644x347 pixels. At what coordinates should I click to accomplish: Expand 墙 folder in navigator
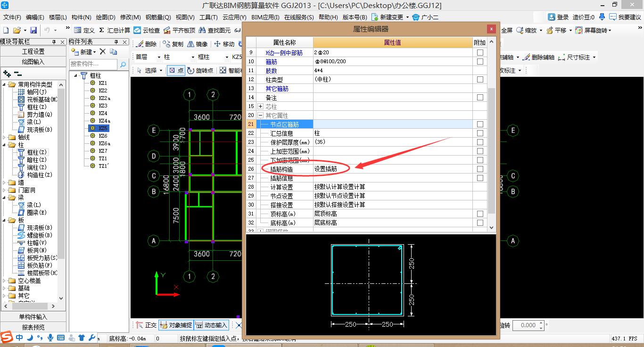click(4, 182)
